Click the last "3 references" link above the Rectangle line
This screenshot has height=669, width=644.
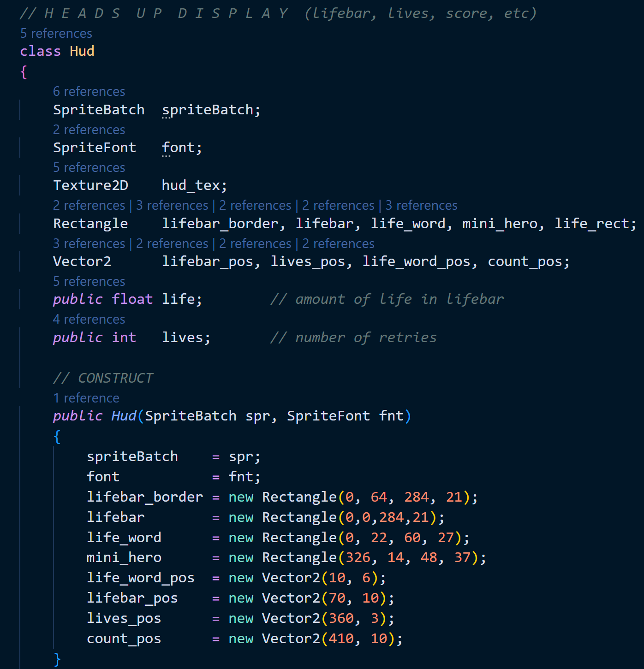coord(421,205)
